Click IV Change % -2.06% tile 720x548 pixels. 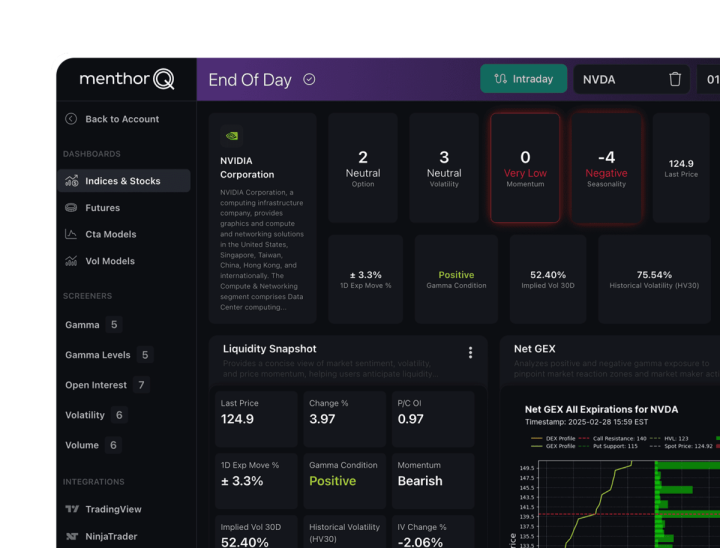(x=433, y=532)
